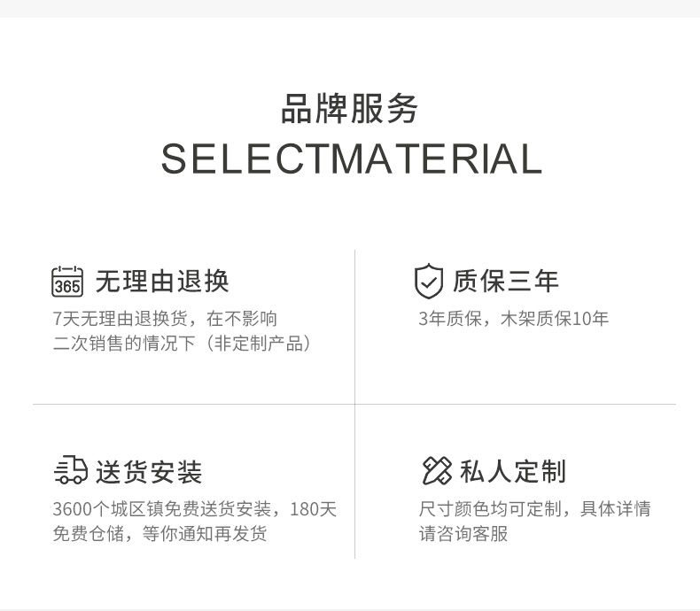
Task: Open the 私人定制 heading
Action: (513, 471)
